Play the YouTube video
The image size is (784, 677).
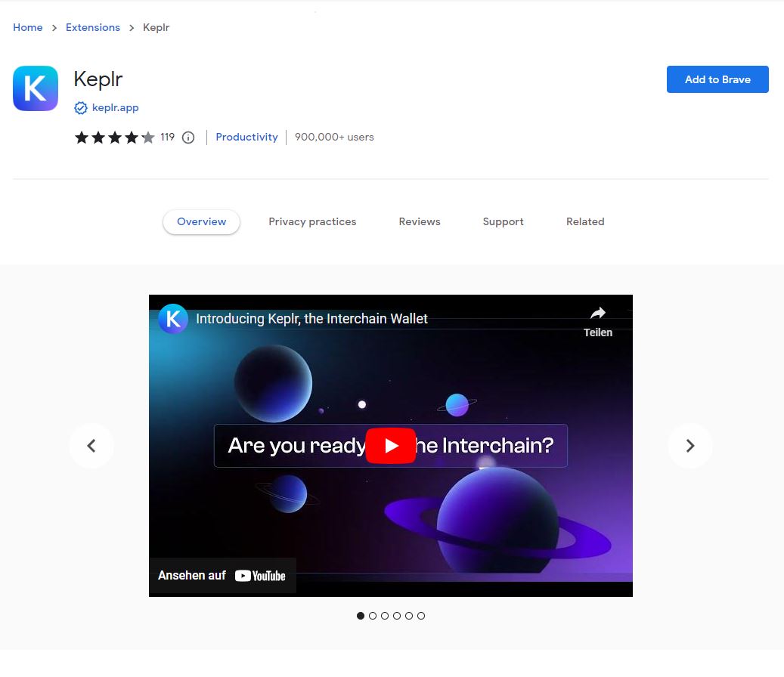pyautogui.click(x=391, y=446)
